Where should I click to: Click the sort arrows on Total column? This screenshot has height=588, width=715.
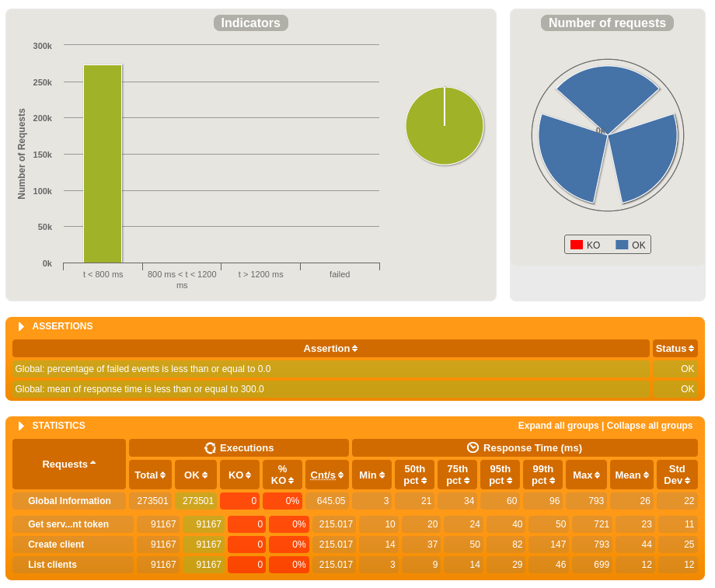pos(162,475)
